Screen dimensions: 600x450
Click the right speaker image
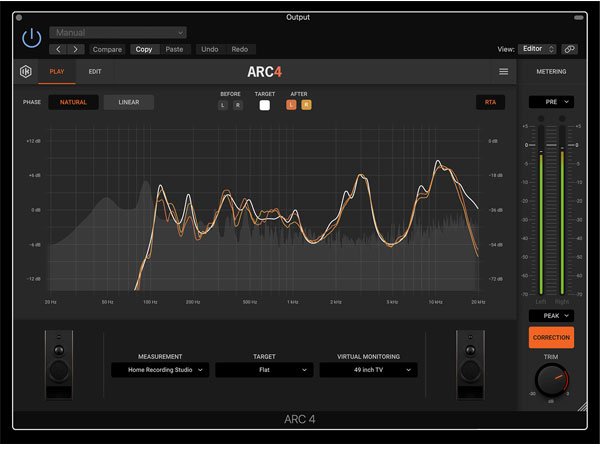tap(470, 365)
